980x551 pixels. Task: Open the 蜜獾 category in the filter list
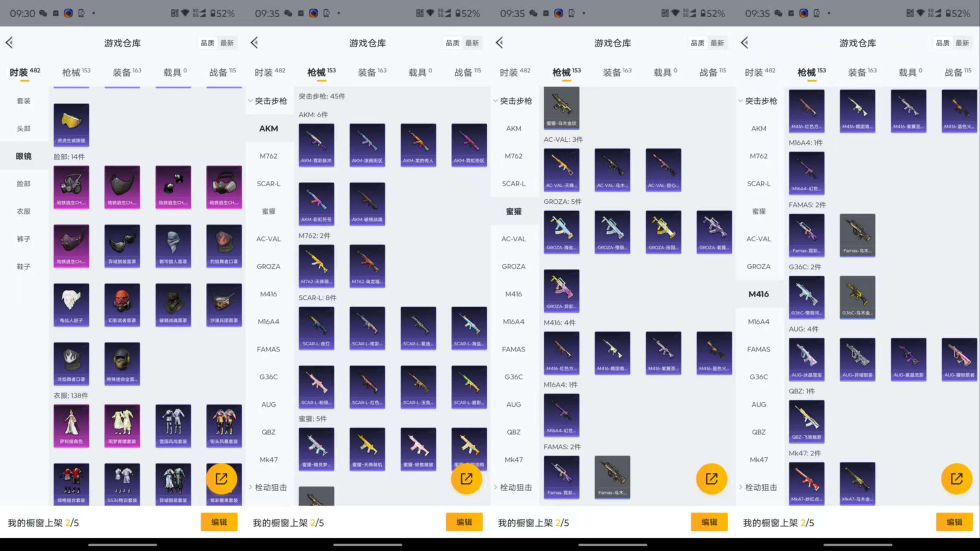tap(513, 212)
